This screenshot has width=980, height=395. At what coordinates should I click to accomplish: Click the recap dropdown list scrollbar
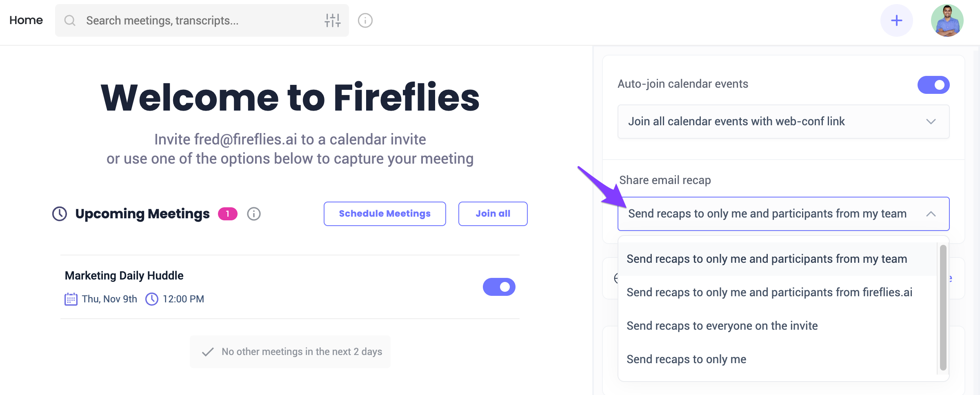pos(943,308)
